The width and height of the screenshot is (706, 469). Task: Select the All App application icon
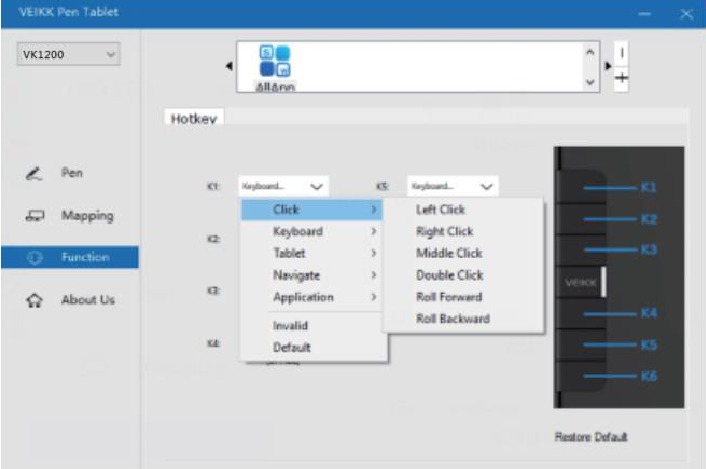click(275, 68)
